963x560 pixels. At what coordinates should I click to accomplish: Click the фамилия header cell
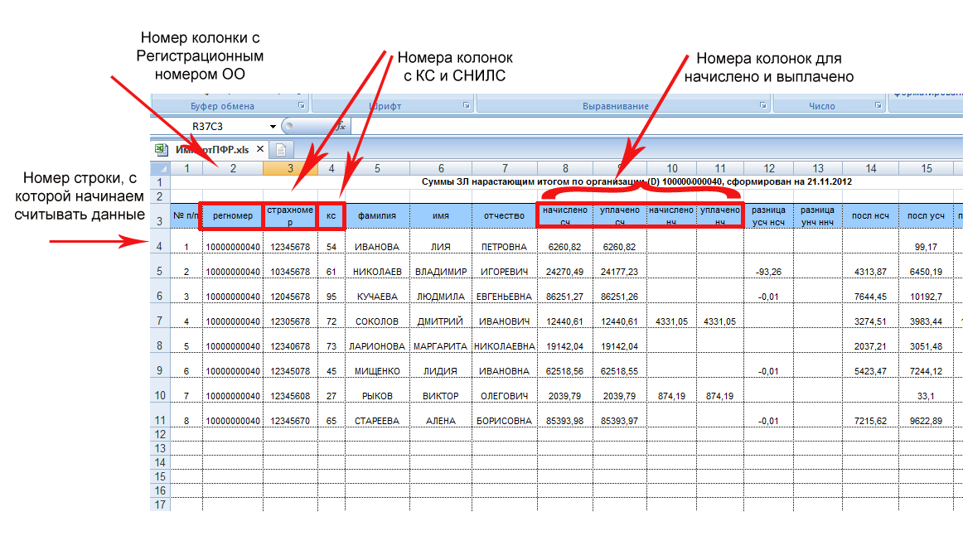click(377, 216)
